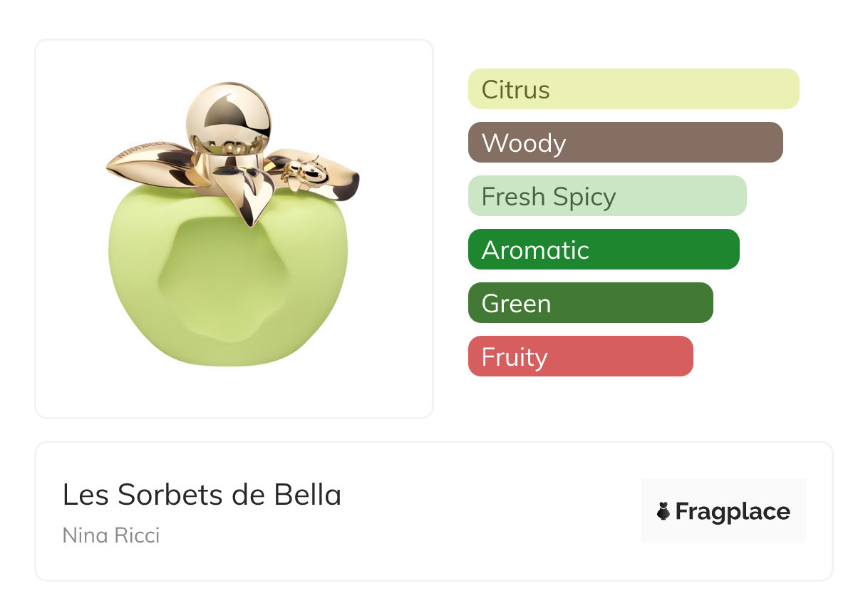
Task: Pick the Aromatic accord bar
Action: pos(603,250)
